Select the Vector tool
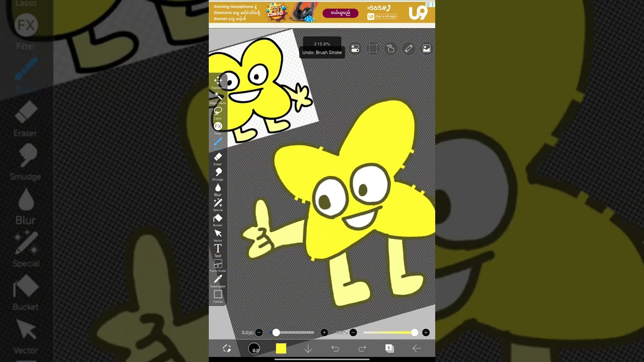Viewport: 644px width, 362px height. pos(218,235)
